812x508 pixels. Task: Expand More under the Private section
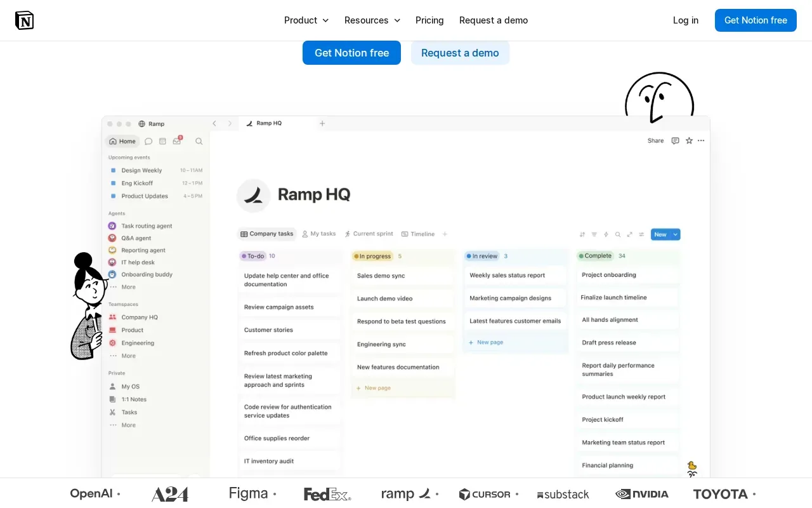point(122,425)
